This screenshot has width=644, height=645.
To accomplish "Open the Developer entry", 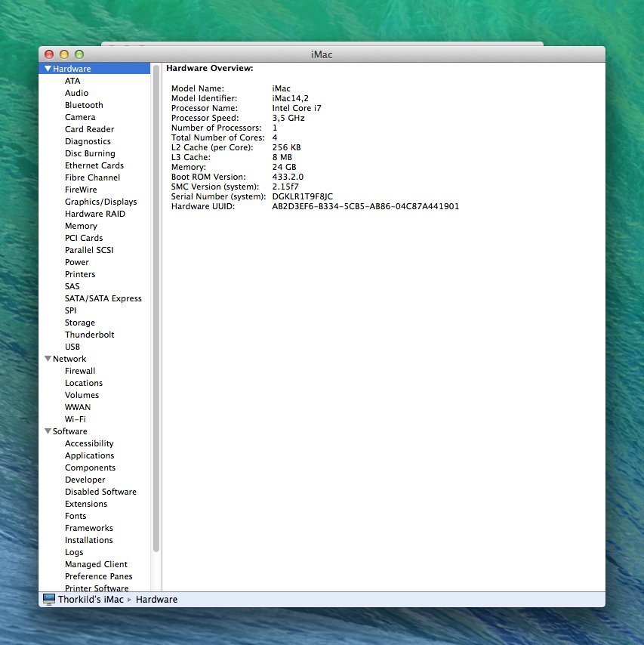I will (85, 480).
